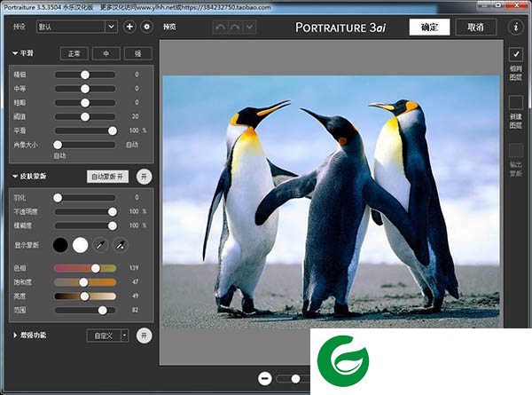Screen dimensions: 532x395
Task: Adjust the medium detail smoothing slider
Action: 85,89
